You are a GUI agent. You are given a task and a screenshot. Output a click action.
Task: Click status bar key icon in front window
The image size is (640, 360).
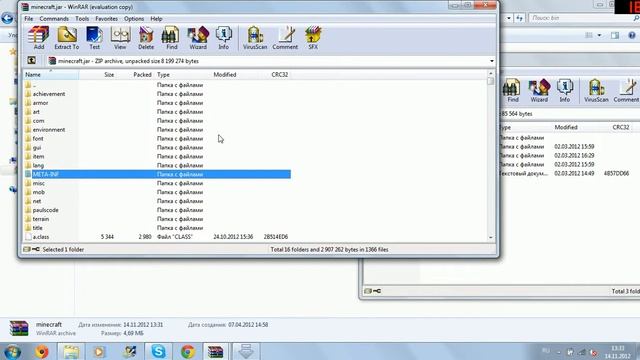pyautogui.click(x=36, y=249)
